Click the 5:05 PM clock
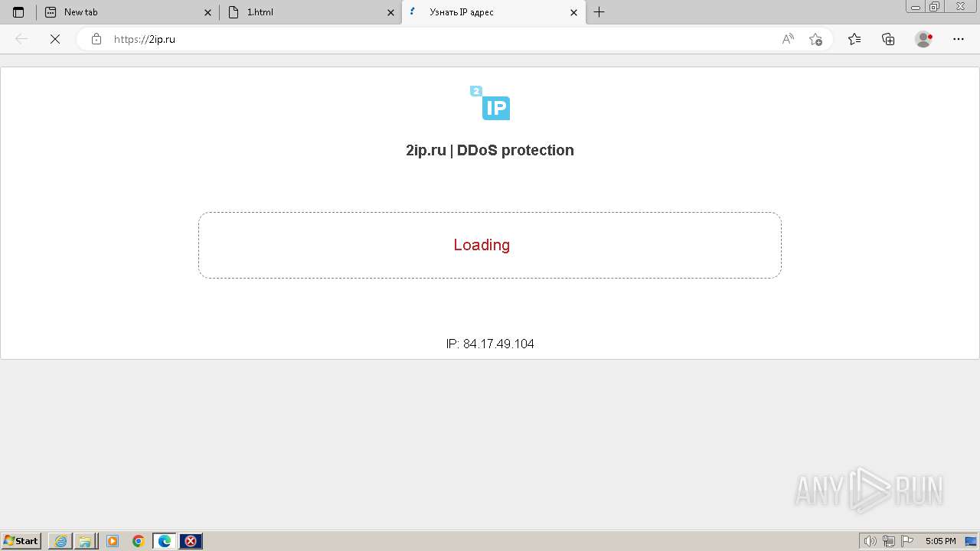The height and width of the screenshot is (551, 980). point(940,541)
